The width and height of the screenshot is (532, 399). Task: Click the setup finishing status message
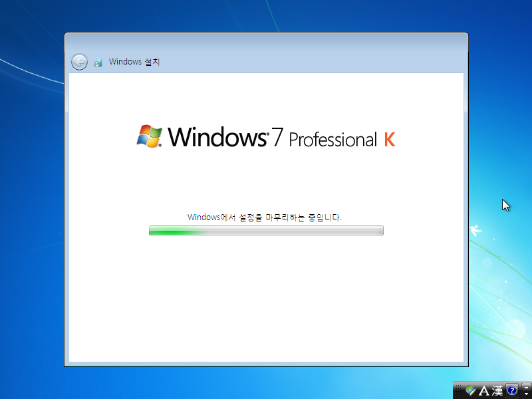264,217
